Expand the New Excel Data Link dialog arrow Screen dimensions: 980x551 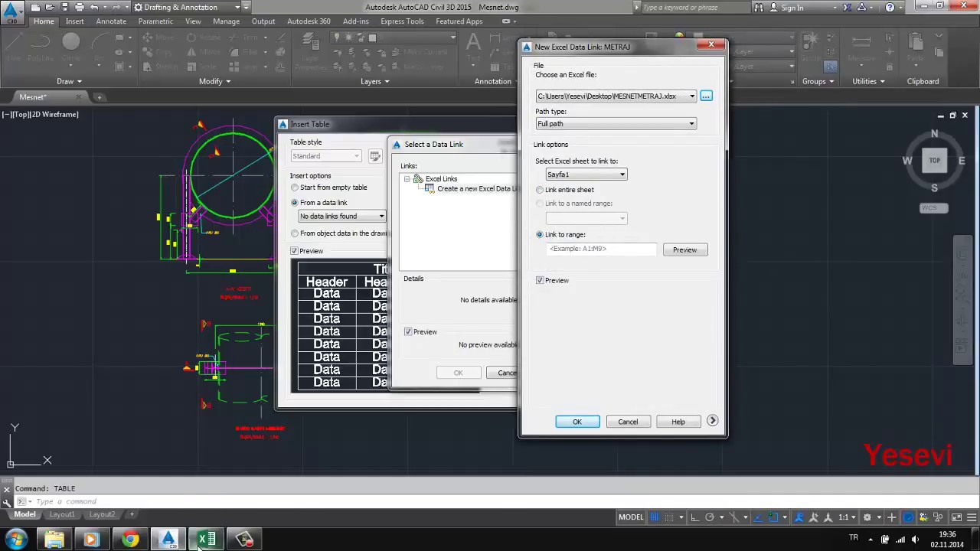712,421
